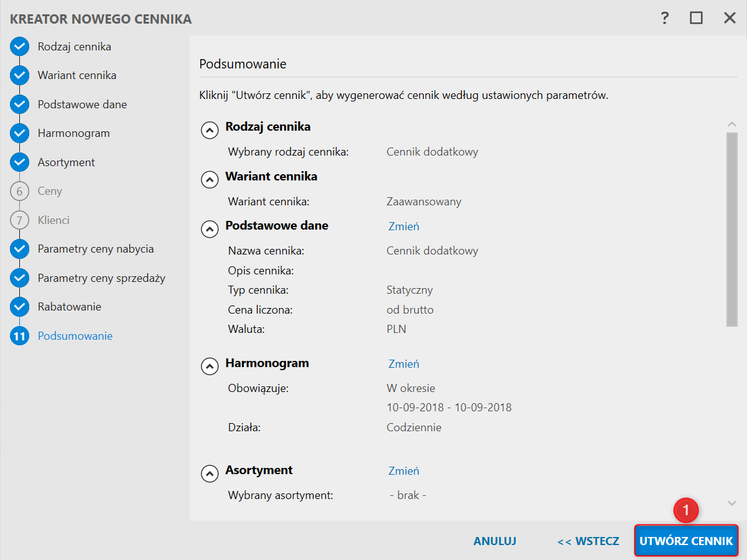Go to the Podstawowe dane wizard step

tap(82, 105)
